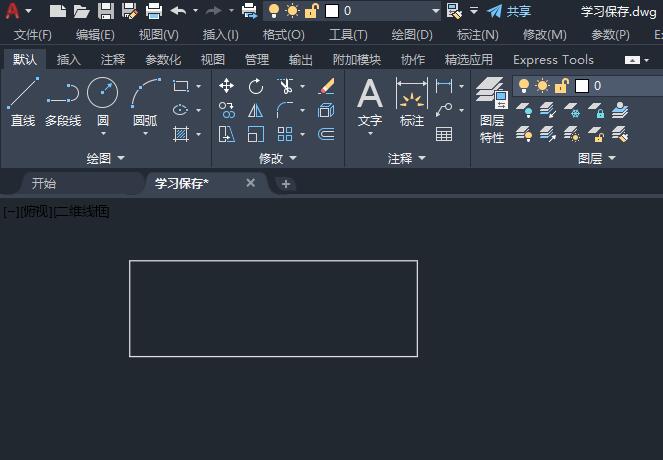Image resolution: width=663 pixels, height=460 pixels.
Task: Click the Rectangle draw icon
Action: [x=181, y=86]
